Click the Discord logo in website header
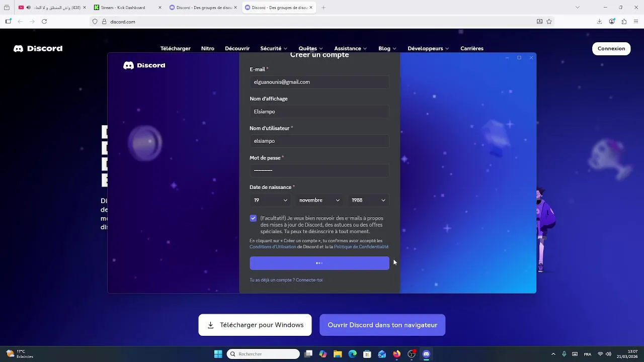644x362 pixels. point(38,49)
